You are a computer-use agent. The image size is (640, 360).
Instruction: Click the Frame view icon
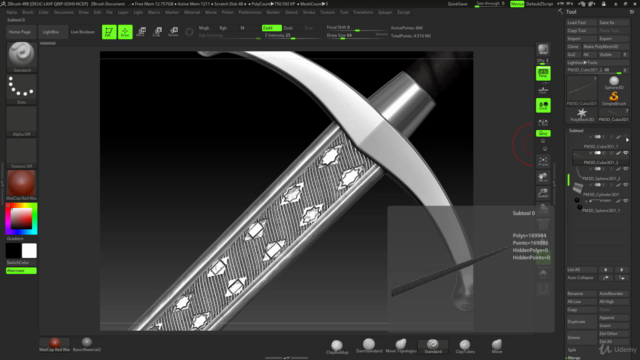pyautogui.click(x=543, y=161)
